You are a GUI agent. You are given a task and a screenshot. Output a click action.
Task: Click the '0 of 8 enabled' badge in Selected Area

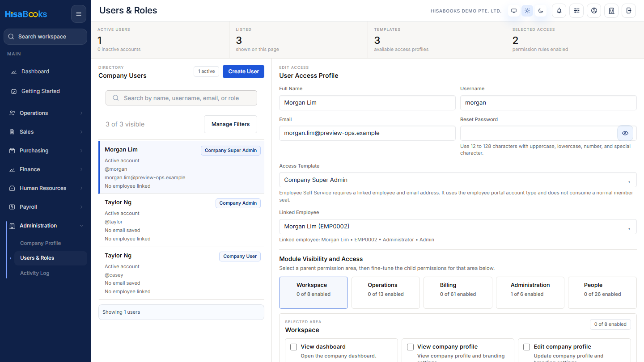pos(610,324)
